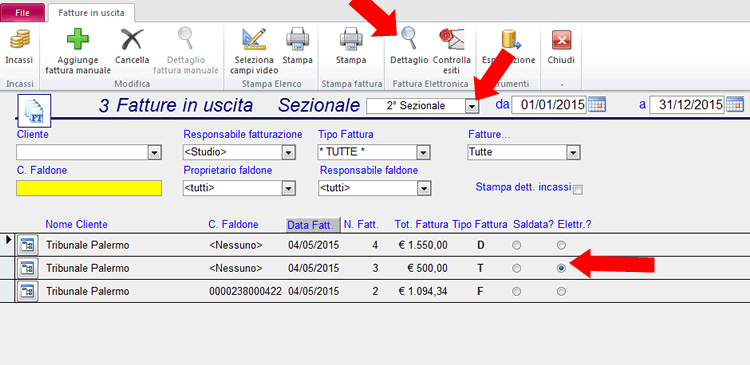Expand the Sezionale dropdown arrow
The width and height of the screenshot is (750, 365).
[472, 106]
